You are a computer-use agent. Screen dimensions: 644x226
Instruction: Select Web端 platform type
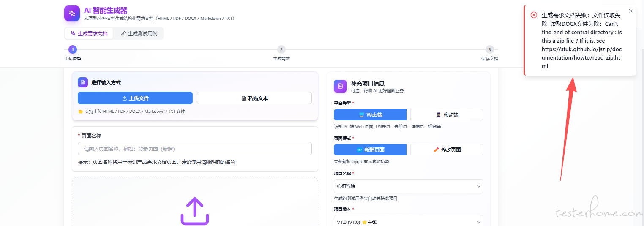[x=370, y=115]
